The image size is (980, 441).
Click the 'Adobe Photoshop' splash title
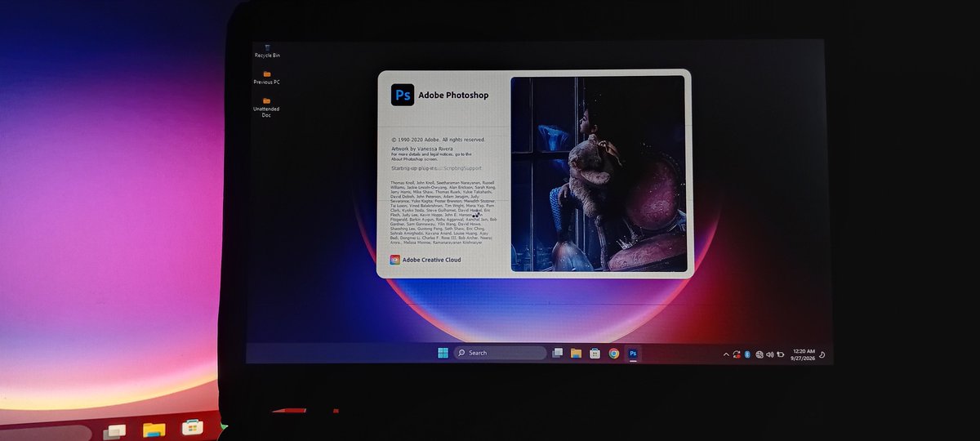pyautogui.click(x=453, y=96)
